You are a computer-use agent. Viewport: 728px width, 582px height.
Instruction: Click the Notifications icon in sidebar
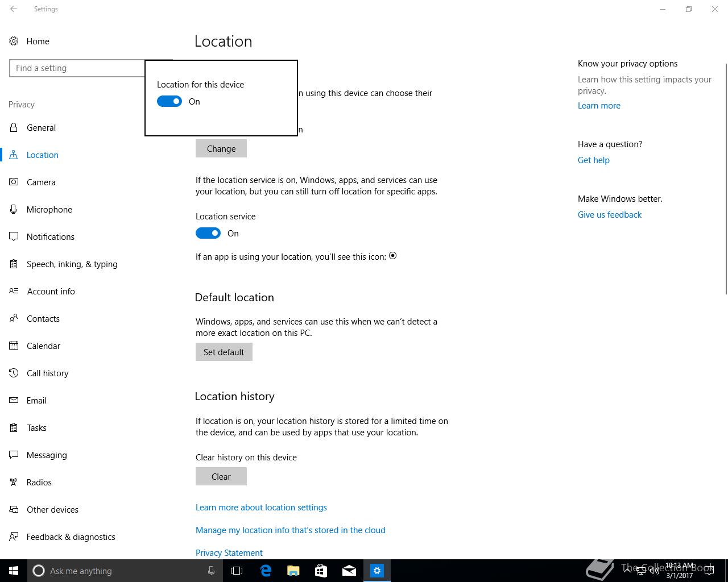(14, 236)
